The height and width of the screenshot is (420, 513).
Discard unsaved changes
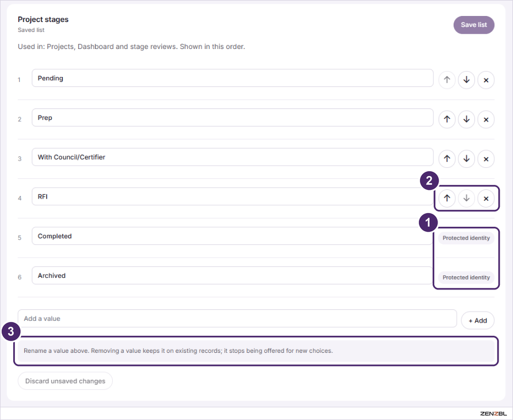(65, 381)
